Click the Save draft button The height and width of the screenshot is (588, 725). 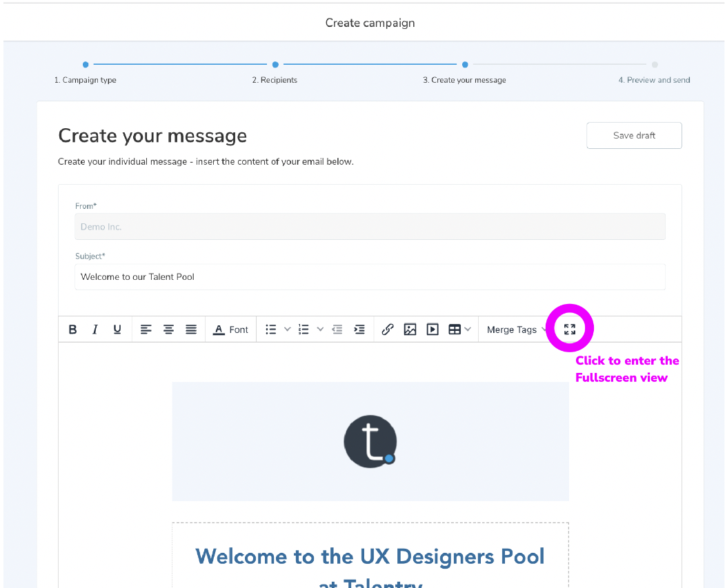pos(634,136)
